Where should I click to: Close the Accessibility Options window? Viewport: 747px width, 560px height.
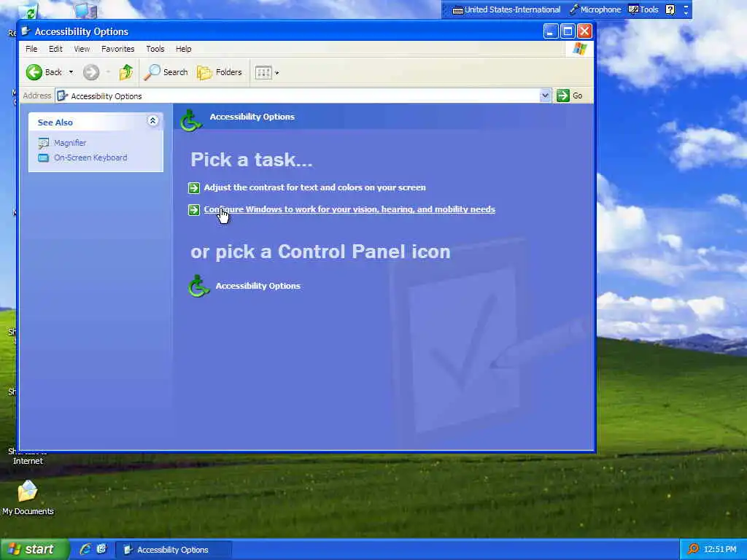tap(584, 31)
